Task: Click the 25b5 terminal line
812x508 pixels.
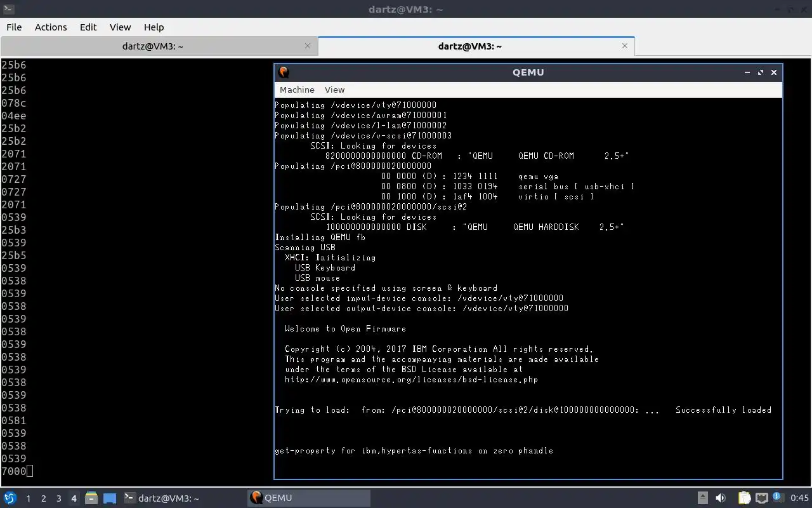Action: (13, 255)
